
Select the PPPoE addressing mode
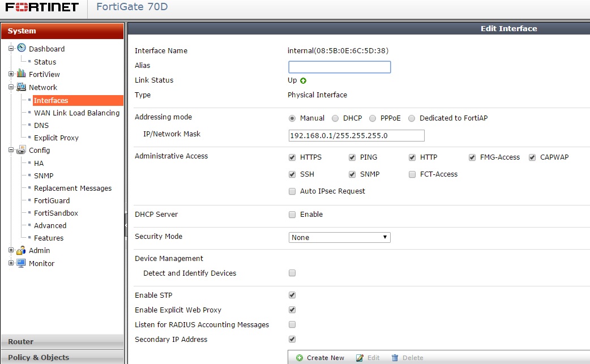click(x=373, y=118)
